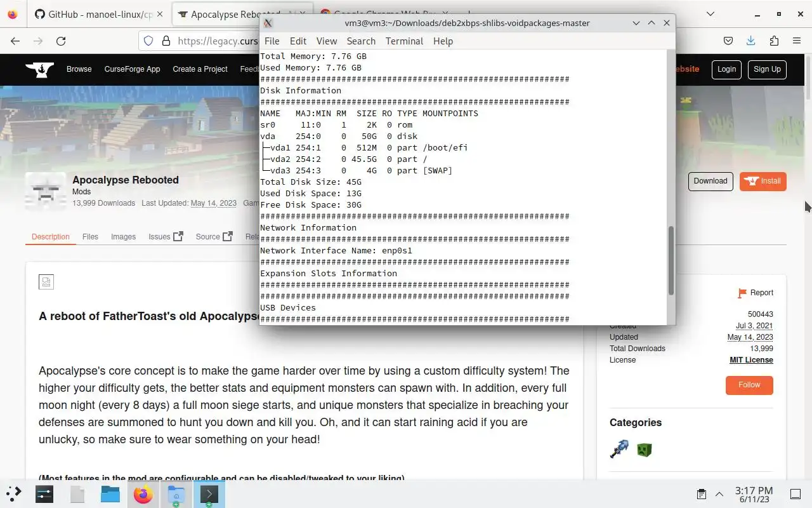Screen dimensions: 812x508
Task: Open the Files tab on mod page
Action: [x=90, y=236]
